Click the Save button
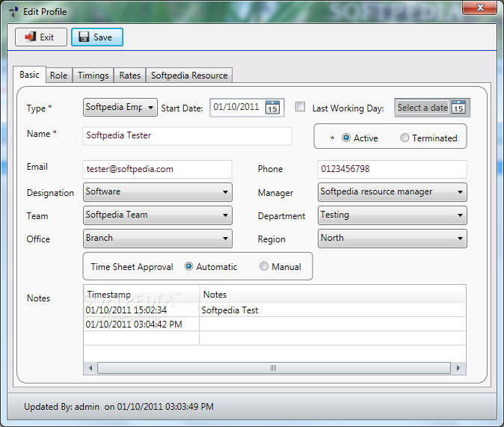The height and width of the screenshot is (427, 504). click(97, 37)
